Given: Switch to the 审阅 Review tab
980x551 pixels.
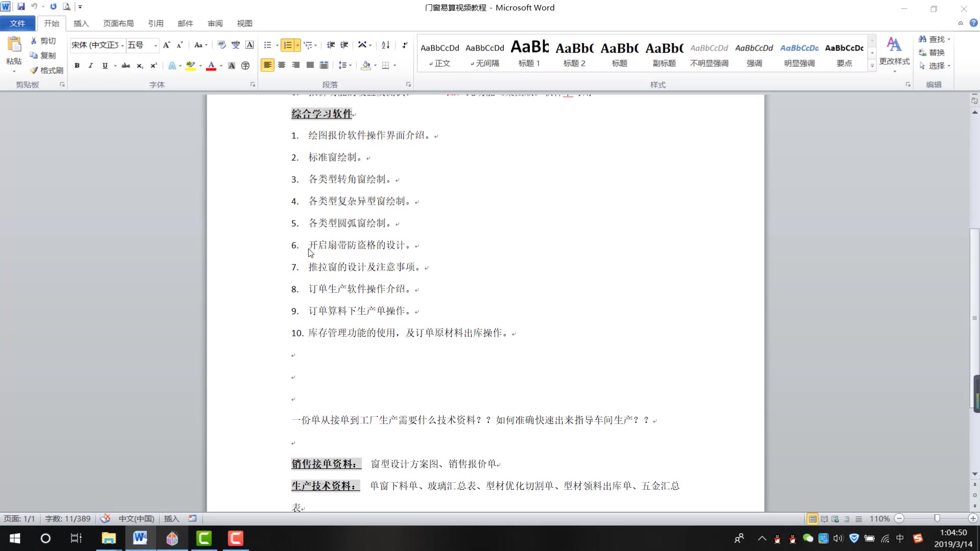Looking at the screenshot, I should (x=215, y=23).
